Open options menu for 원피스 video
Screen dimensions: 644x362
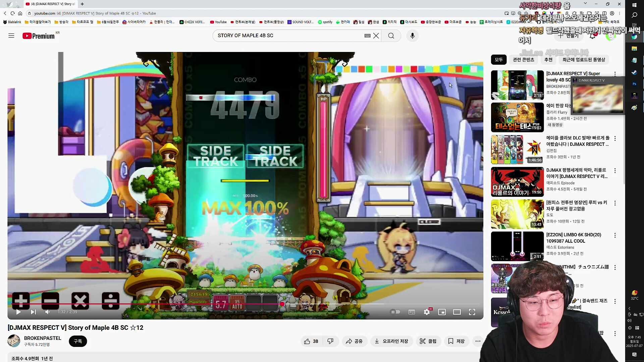coord(615,203)
